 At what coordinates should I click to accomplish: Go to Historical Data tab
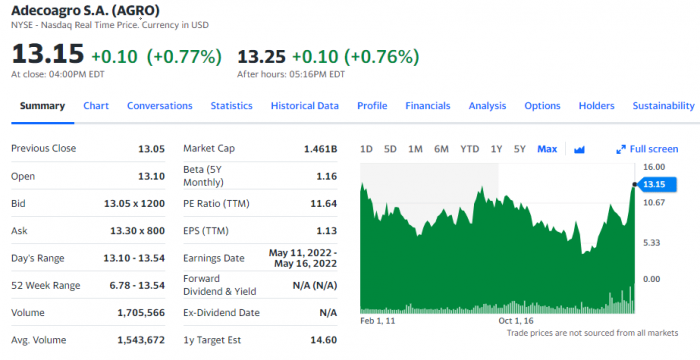304,106
